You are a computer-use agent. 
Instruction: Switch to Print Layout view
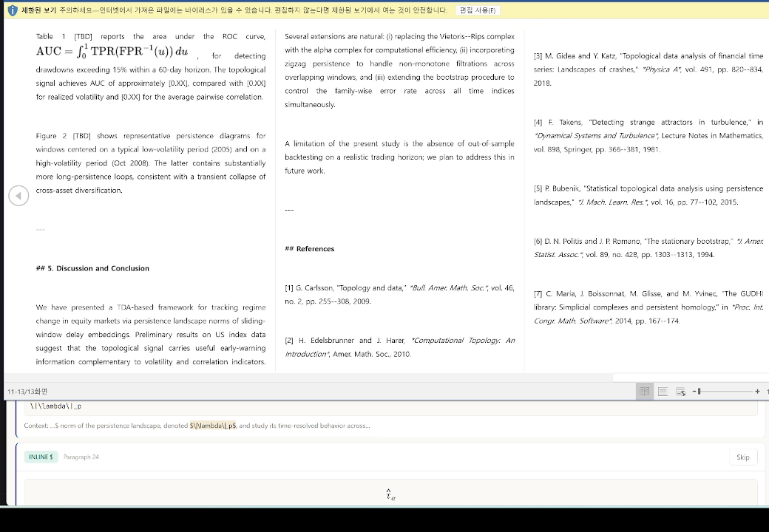pyautogui.click(x=663, y=392)
